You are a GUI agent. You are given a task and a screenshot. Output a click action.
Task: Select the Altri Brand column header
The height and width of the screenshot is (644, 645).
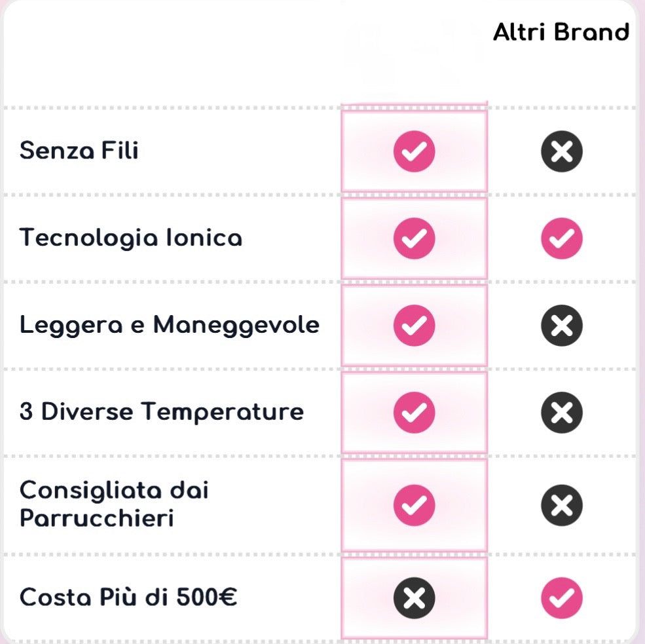[x=561, y=32]
